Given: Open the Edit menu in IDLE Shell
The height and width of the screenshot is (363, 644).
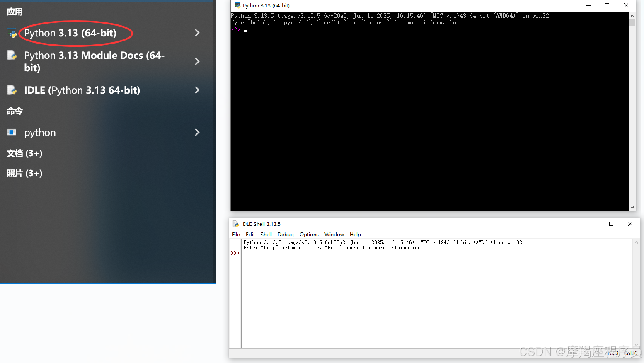Looking at the screenshot, I should click(x=250, y=234).
